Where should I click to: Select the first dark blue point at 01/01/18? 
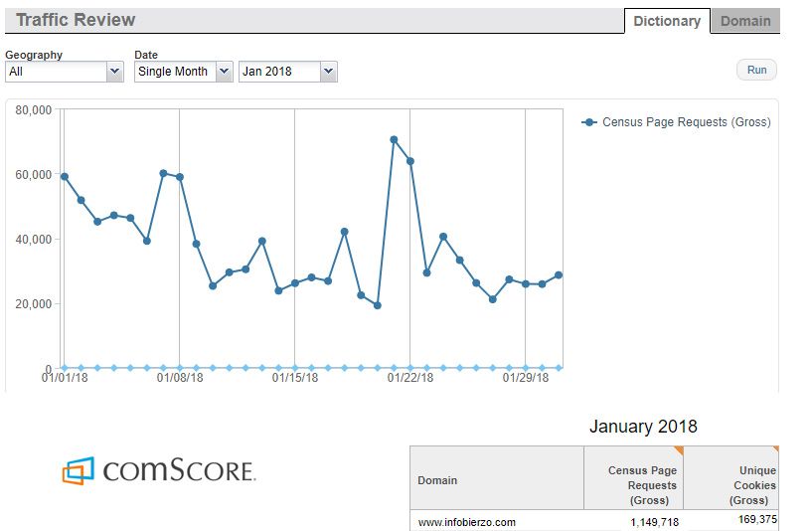[x=65, y=176]
